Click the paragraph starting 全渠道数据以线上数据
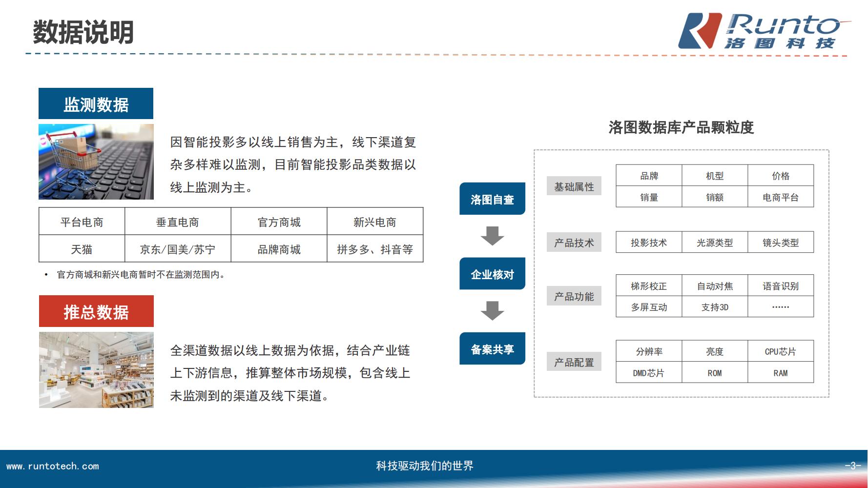 290,373
